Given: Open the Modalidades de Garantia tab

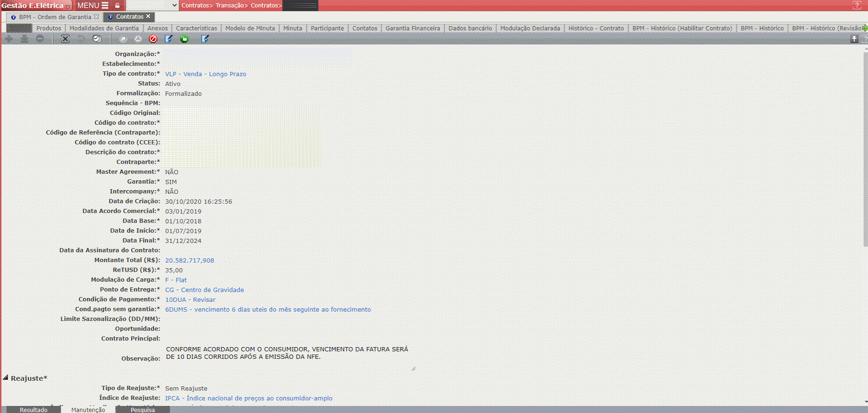Looking at the screenshot, I should pos(104,28).
